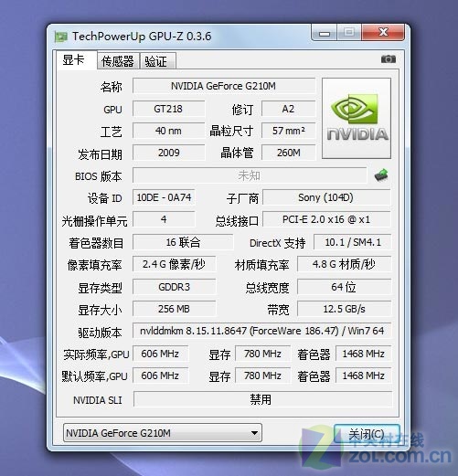Image resolution: width=458 pixels, height=476 pixels.
Task: Click the memory type value GDDR3
Action: [x=175, y=287]
